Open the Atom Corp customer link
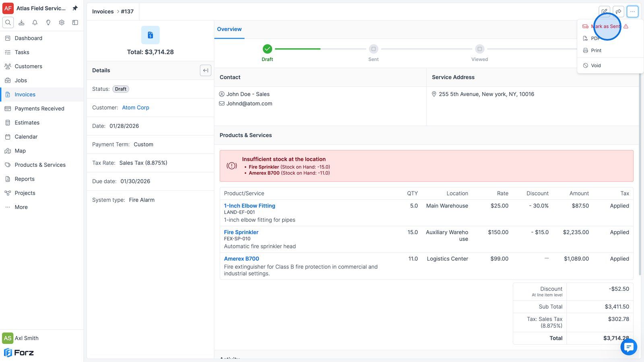Image resolution: width=644 pixels, height=362 pixels. click(x=136, y=107)
